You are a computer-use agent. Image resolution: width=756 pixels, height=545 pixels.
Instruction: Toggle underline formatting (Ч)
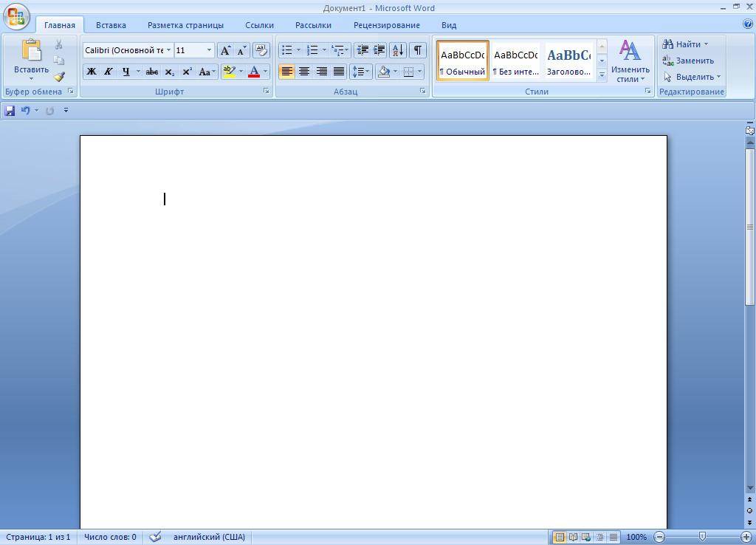[126, 72]
